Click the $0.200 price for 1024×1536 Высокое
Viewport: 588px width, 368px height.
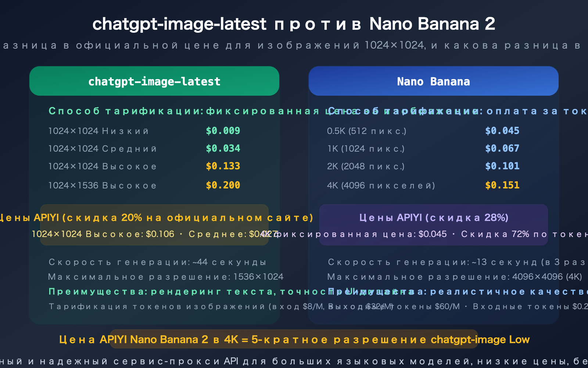[223, 185]
